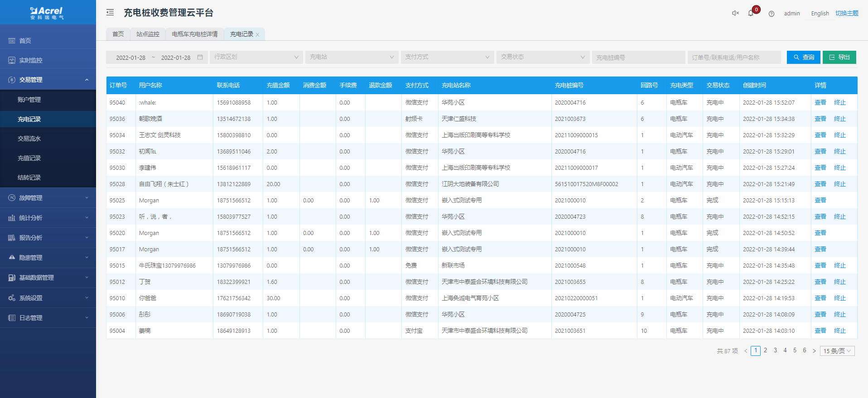Open the 15 条/页 page size dropdown
This screenshot has width=868, height=398.
(837, 351)
